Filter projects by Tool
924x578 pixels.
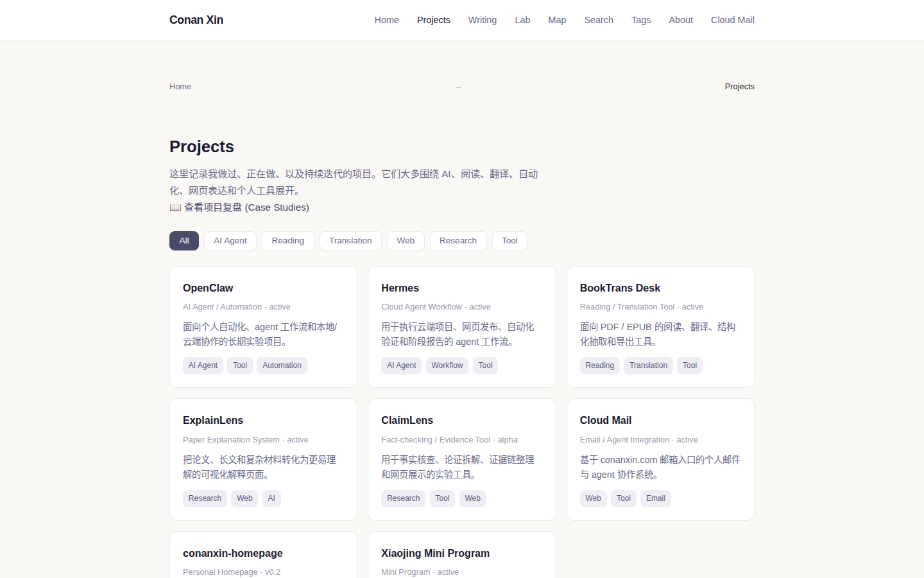509,241
